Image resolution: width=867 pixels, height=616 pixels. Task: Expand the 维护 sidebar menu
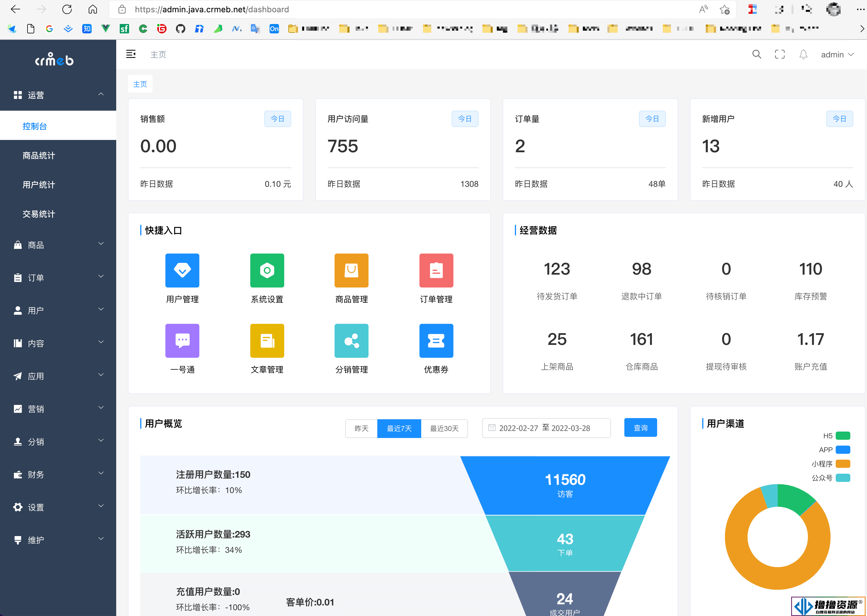tap(58, 540)
